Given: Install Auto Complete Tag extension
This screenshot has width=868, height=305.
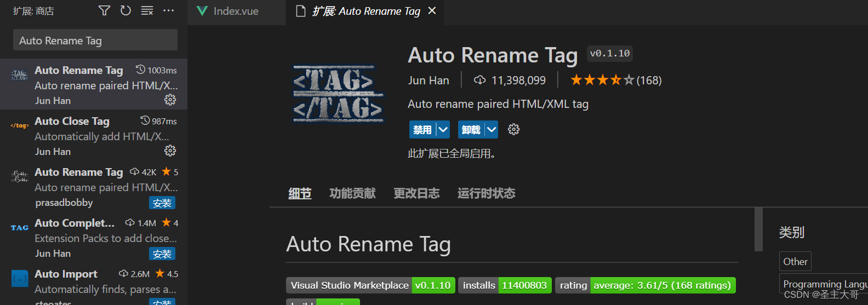Looking at the screenshot, I should (162, 254).
